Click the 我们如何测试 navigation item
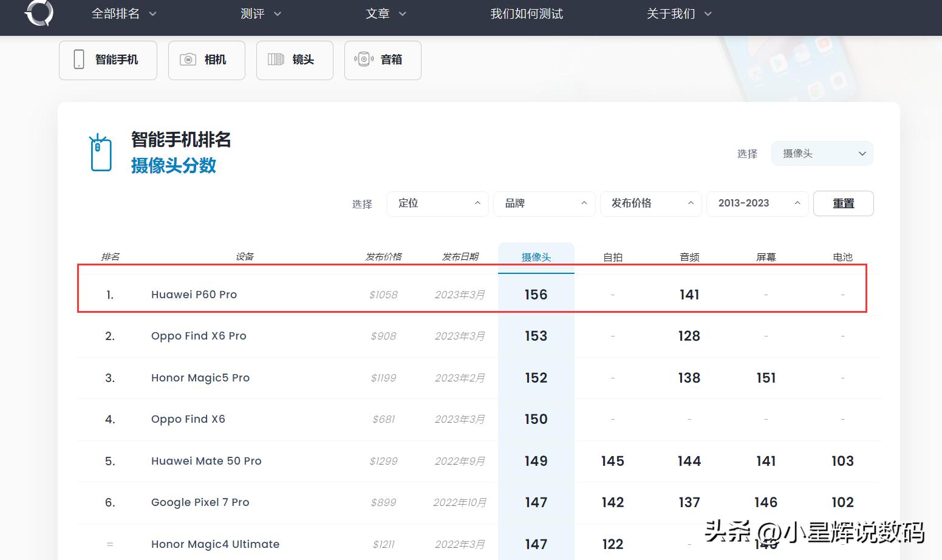This screenshot has width=942, height=560. [526, 13]
